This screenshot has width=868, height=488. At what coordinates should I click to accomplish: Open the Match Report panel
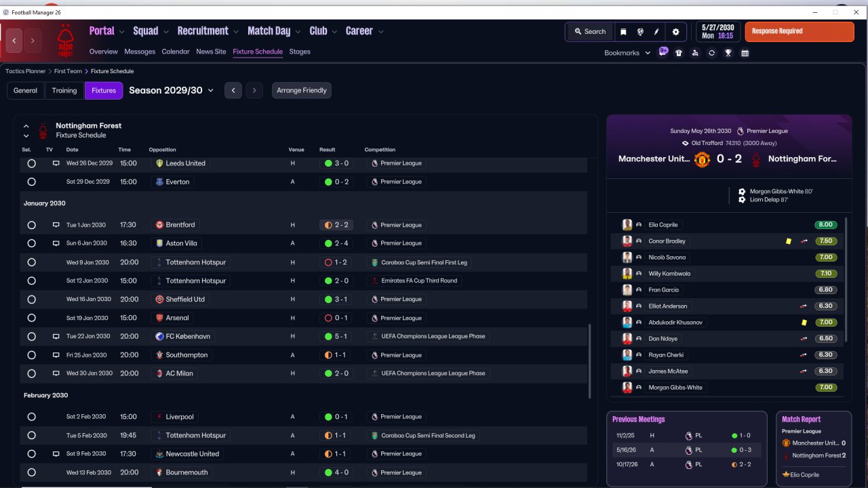click(814, 449)
